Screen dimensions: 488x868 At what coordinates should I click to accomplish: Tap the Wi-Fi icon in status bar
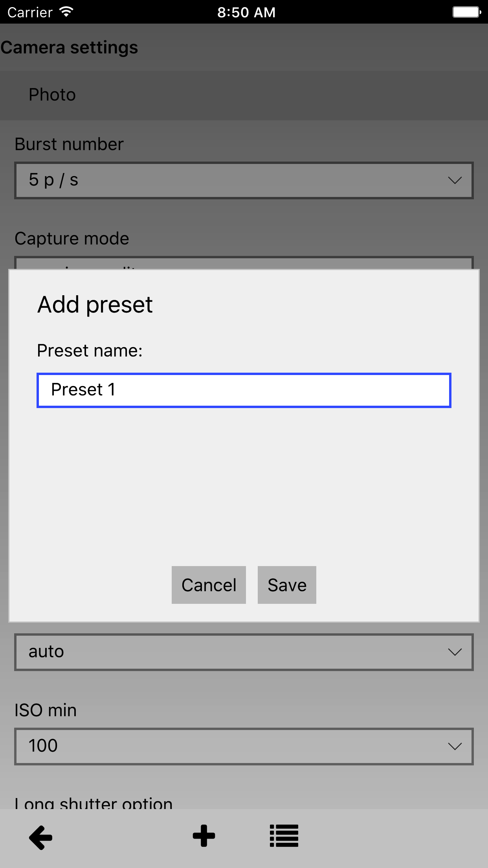(66, 12)
